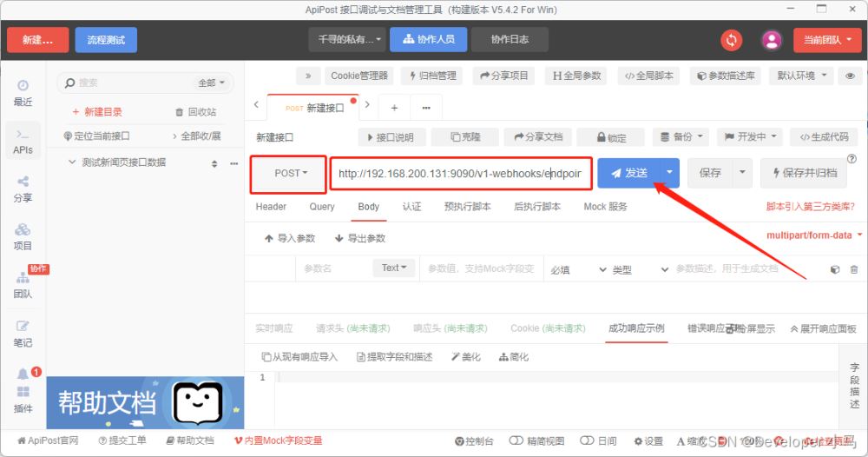Click the 流程测试 button

pyautogui.click(x=106, y=40)
